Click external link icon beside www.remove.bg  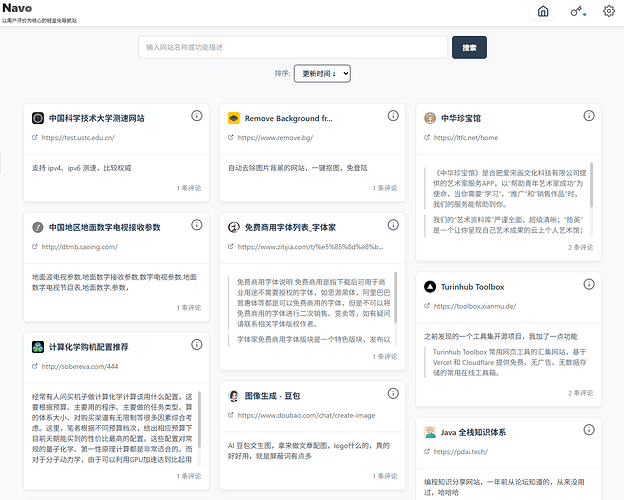[230, 137]
